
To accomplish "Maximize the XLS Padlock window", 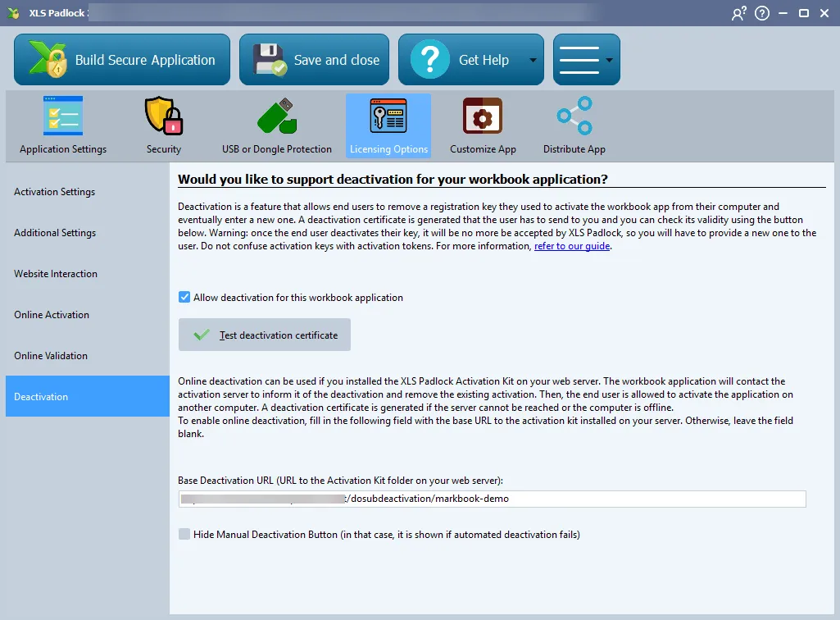I will click(804, 13).
